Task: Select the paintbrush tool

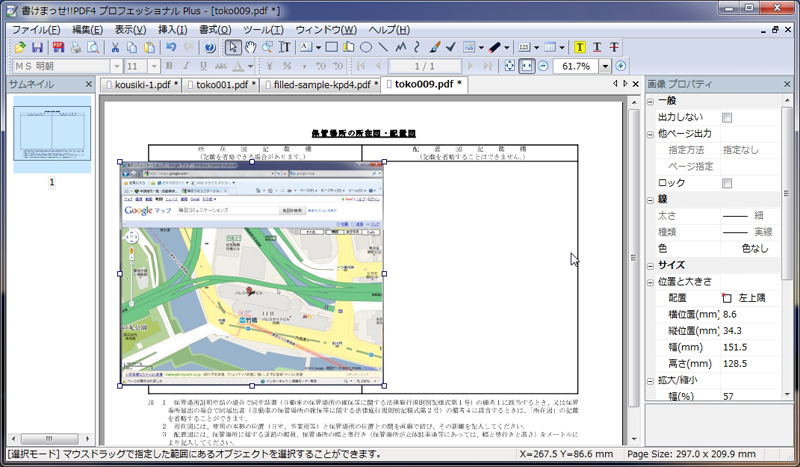Action: click(435, 47)
